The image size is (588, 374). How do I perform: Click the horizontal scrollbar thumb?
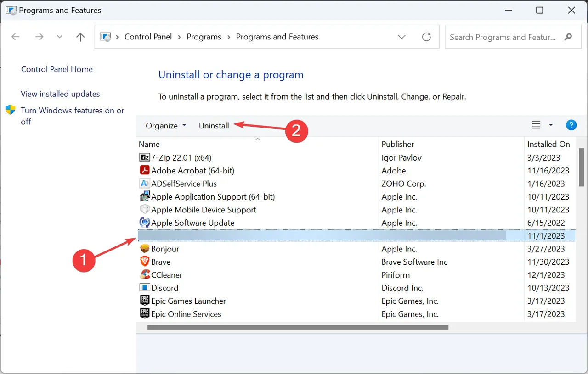coord(298,328)
